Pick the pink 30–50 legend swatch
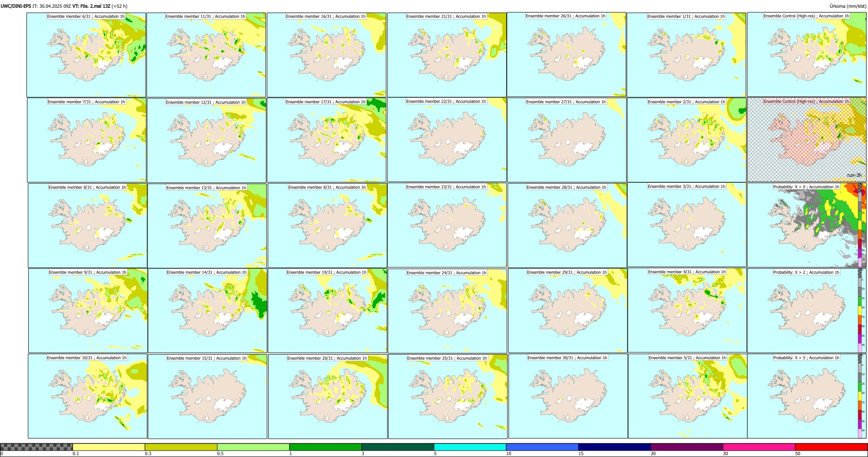The height and width of the screenshot is (457, 868). pos(759,447)
